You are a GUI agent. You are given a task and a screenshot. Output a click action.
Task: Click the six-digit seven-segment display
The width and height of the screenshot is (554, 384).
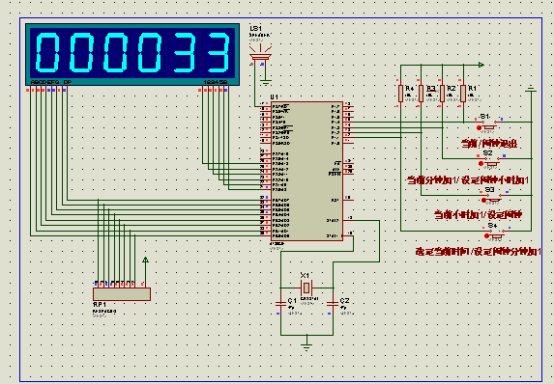[132, 54]
